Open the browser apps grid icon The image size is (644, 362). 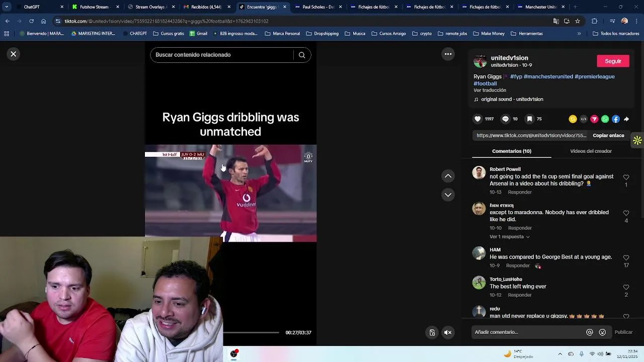[7, 34]
